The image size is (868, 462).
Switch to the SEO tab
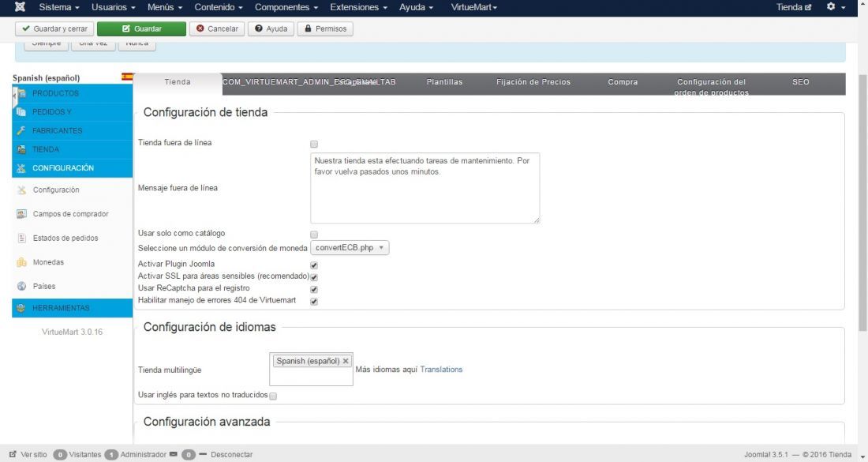tap(800, 82)
